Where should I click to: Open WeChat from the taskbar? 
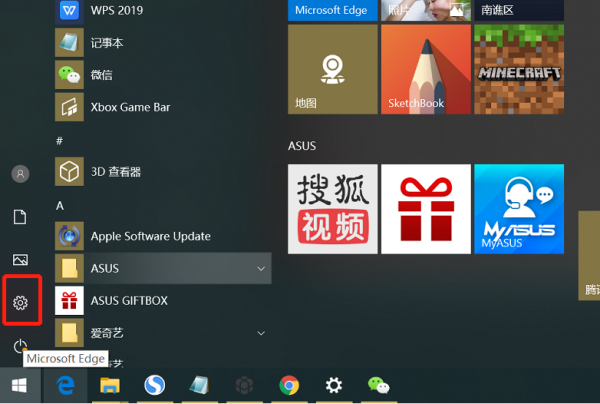point(378,385)
